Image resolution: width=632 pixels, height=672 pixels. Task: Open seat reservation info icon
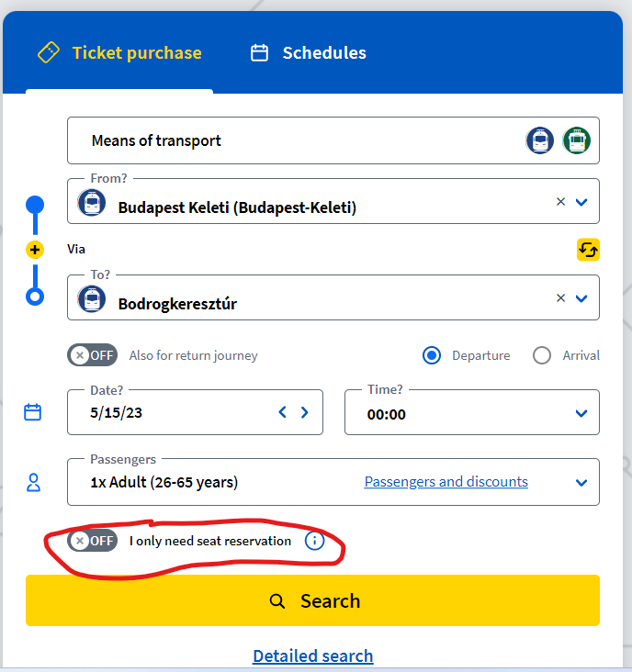coord(314,541)
